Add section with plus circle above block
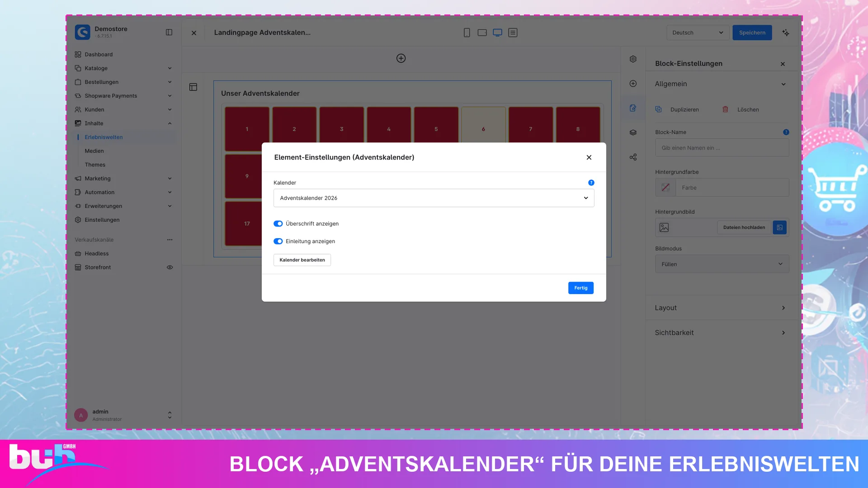 (x=401, y=58)
